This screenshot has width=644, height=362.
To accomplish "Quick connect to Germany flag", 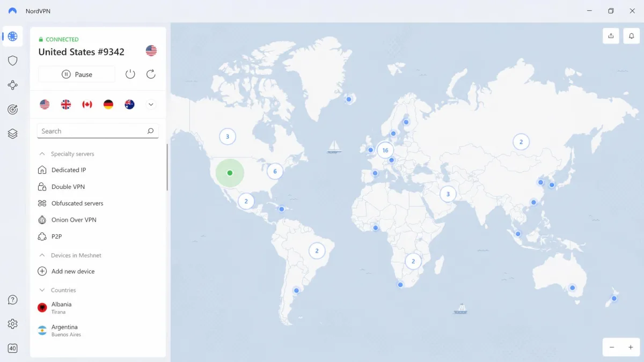I will pyautogui.click(x=108, y=105).
